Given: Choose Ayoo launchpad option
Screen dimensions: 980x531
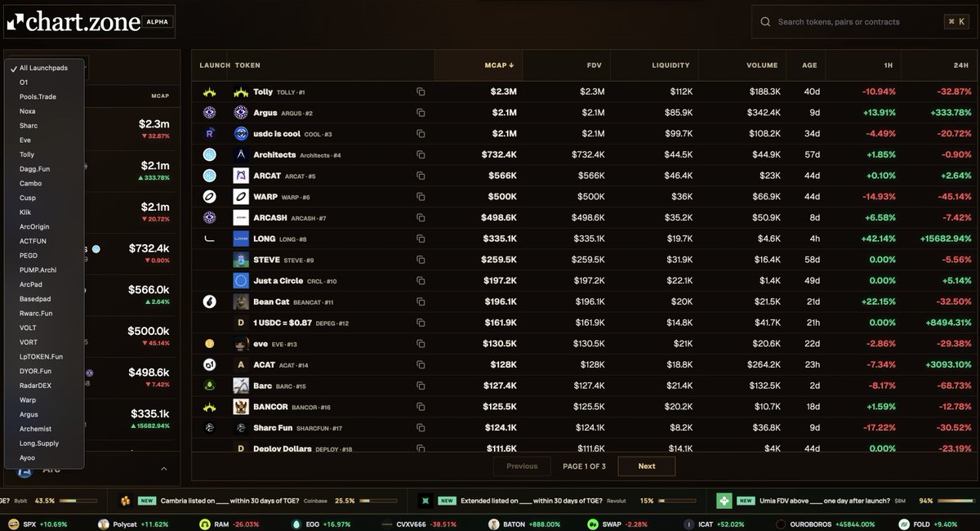Looking at the screenshot, I should pyautogui.click(x=43, y=458).
